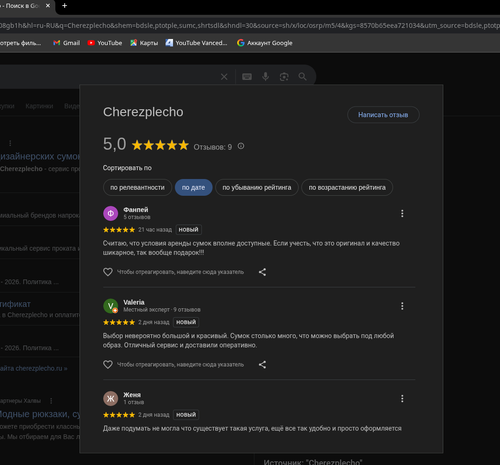Open the YouTube bookmark
The width and height of the screenshot is (500, 465).
tap(105, 43)
